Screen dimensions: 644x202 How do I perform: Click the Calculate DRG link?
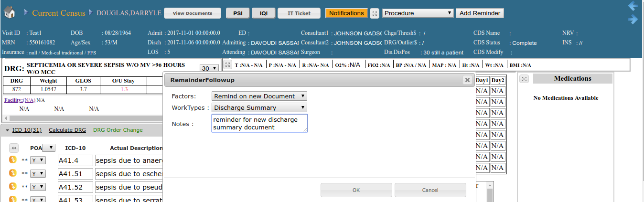[x=67, y=130]
